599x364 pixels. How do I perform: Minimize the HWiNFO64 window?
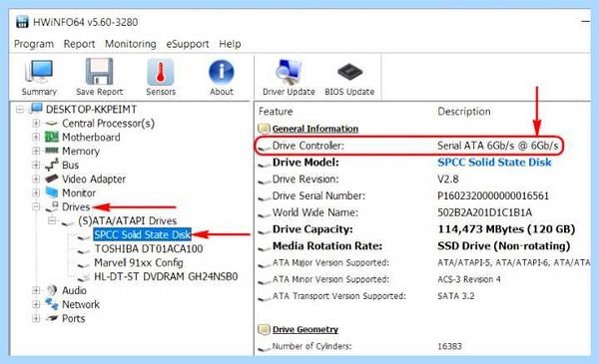(586, 22)
